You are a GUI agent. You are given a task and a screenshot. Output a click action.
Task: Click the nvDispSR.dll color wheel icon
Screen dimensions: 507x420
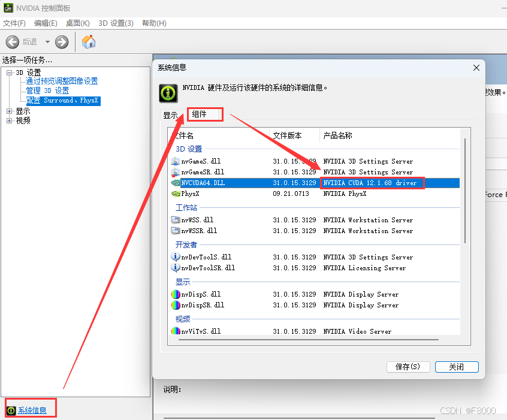coord(175,305)
